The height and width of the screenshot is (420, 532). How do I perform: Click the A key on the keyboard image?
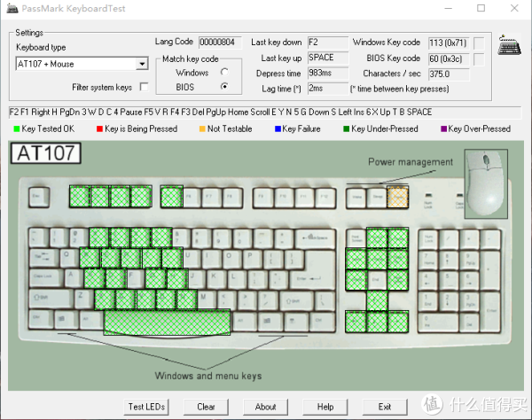click(x=74, y=278)
